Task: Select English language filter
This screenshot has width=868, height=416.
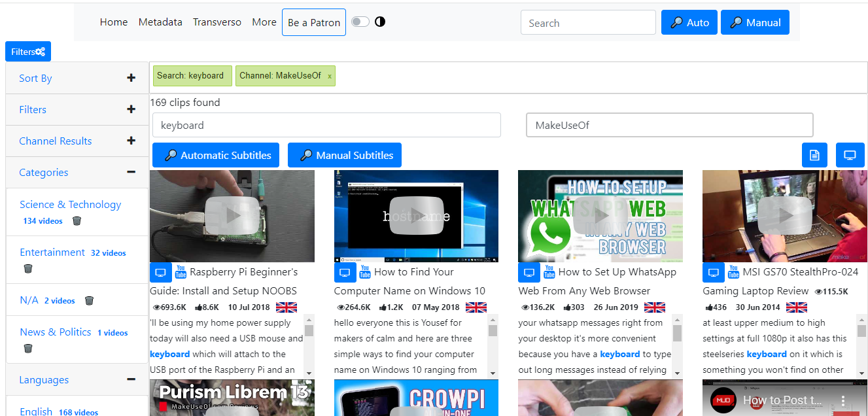Action: click(36, 411)
